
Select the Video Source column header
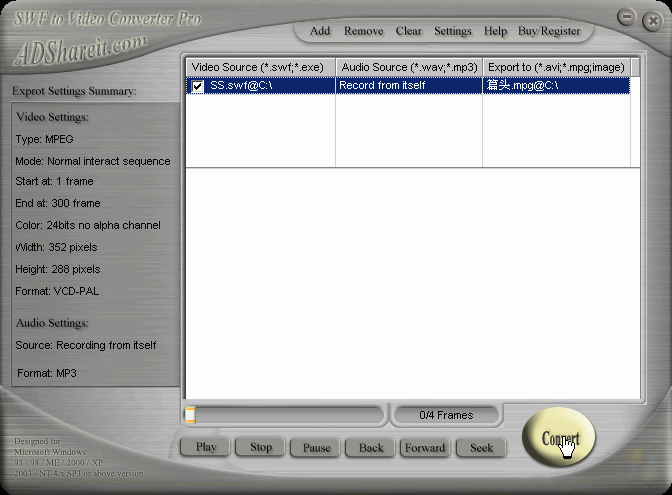click(260, 67)
